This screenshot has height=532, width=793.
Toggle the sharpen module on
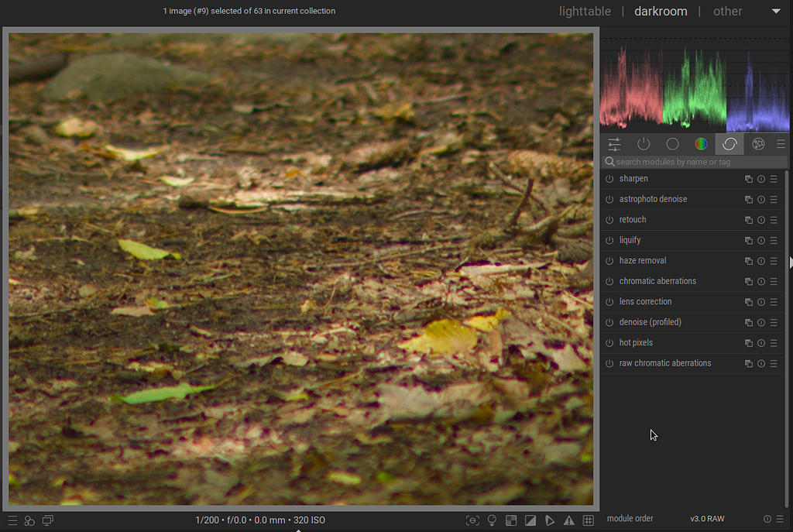(609, 179)
